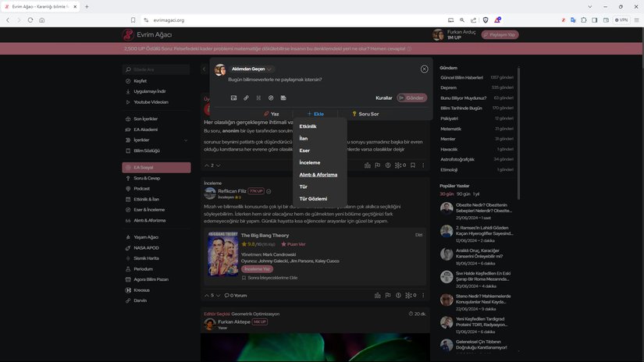This screenshot has width=644, height=362.
Task: Toggle 'Sonra İzleyeceklerime Ekle' watchlist option
Action: coord(269,278)
